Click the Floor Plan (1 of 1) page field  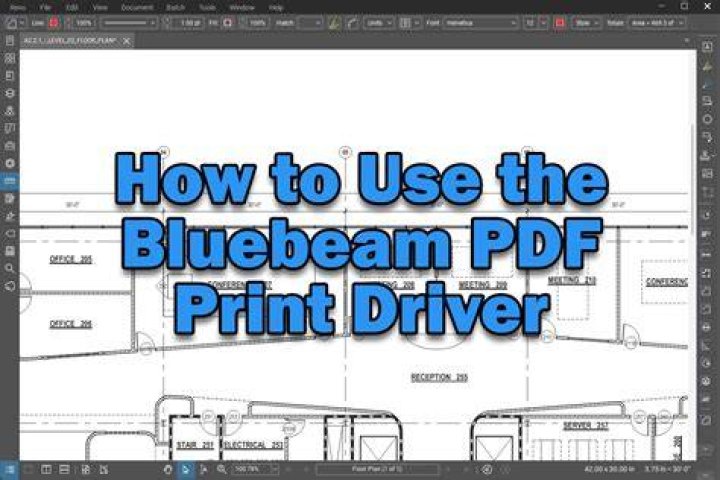point(377,469)
